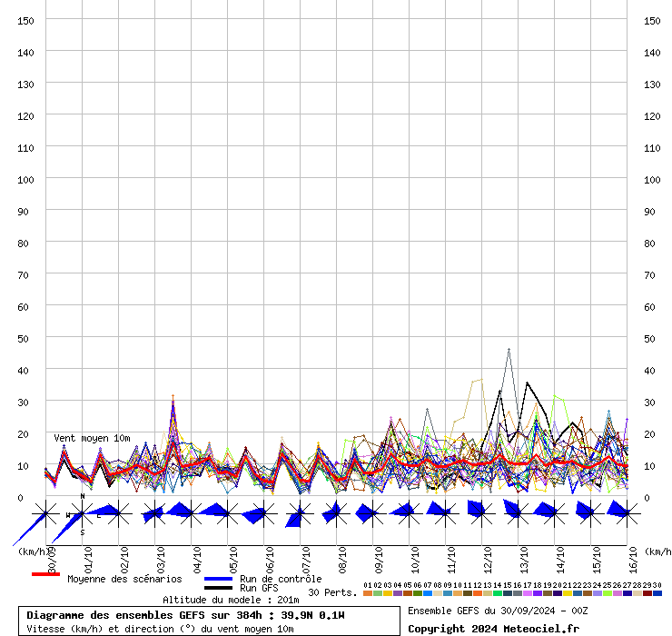
Task: Select the wind direction rose at 12/10
Action: click(x=481, y=514)
